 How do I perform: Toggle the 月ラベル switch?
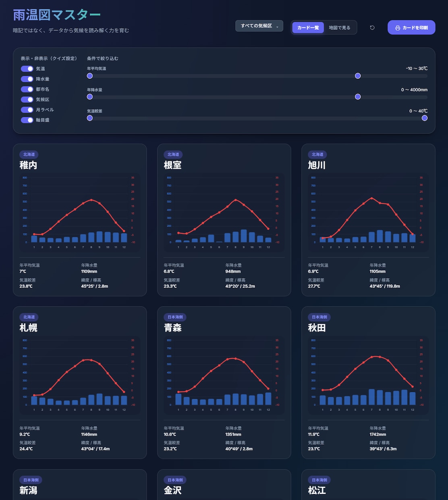(27, 110)
